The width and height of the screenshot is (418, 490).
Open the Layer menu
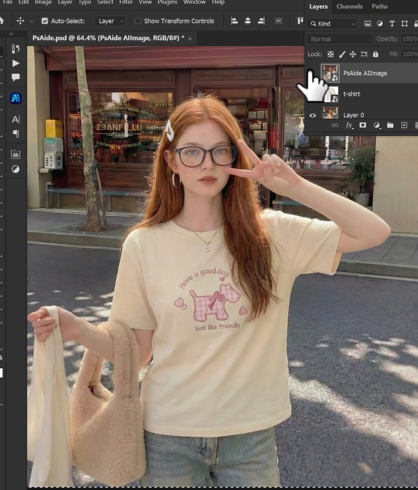(65, 2)
